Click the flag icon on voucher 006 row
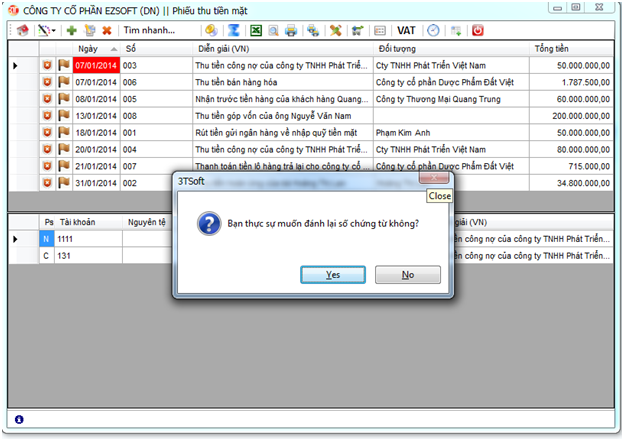This screenshot has height=441, width=622. [64, 100]
